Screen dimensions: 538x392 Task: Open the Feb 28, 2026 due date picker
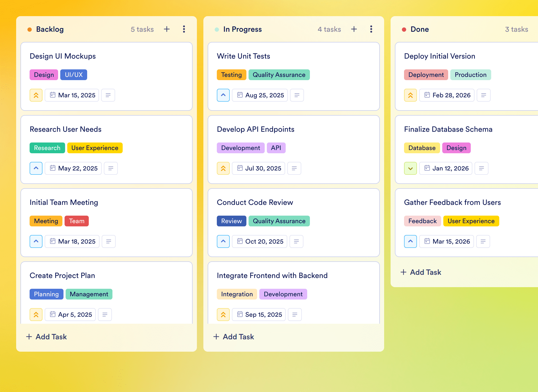[x=447, y=95]
